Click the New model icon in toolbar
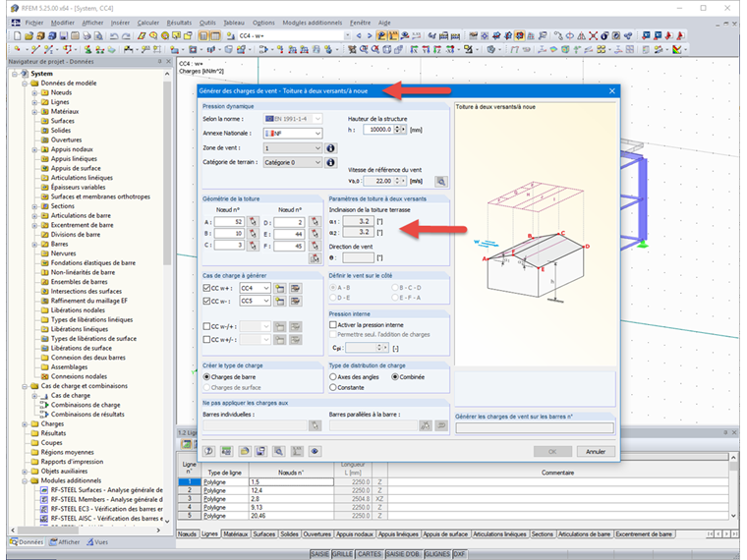This screenshot has height=560, width=747. 17,35
